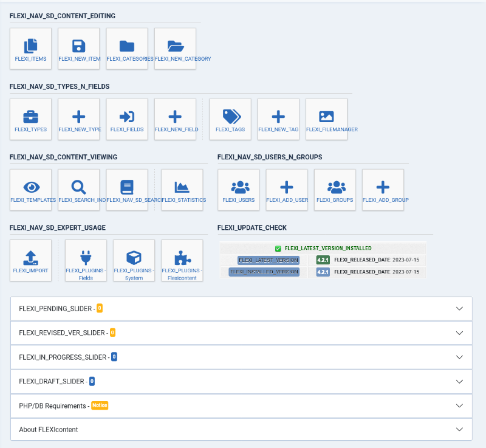
Task: Expand the FLEXI_DRAFT_SLIDER chevron
Action: 459,381
